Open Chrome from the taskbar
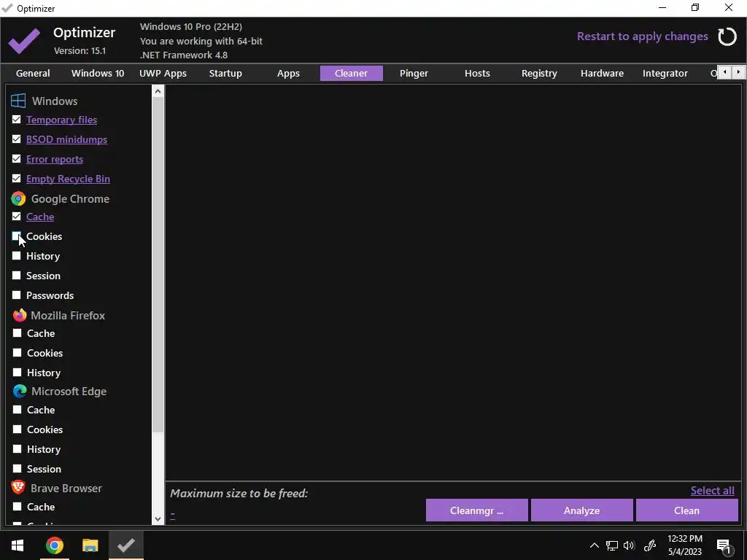The width and height of the screenshot is (747, 560). coord(54,545)
